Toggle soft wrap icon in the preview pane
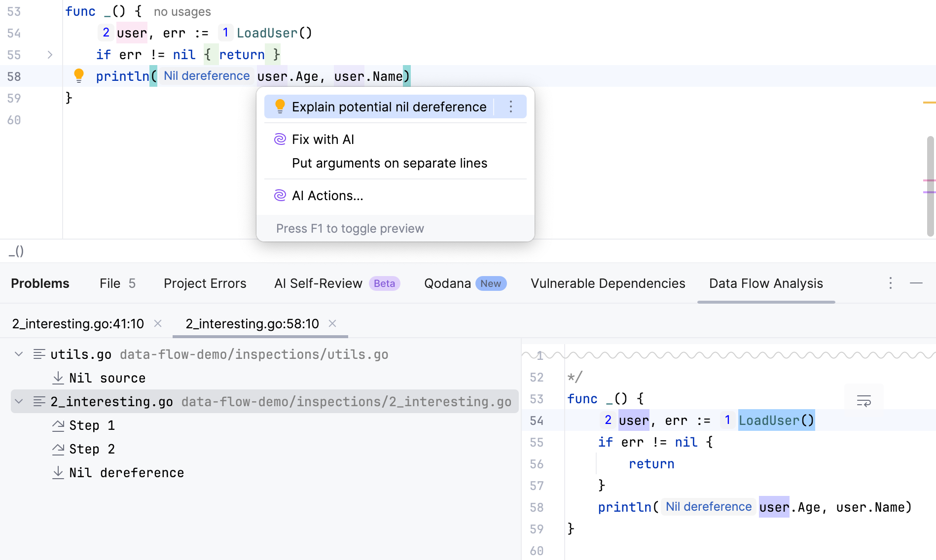936x560 pixels. click(x=864, y=400)
